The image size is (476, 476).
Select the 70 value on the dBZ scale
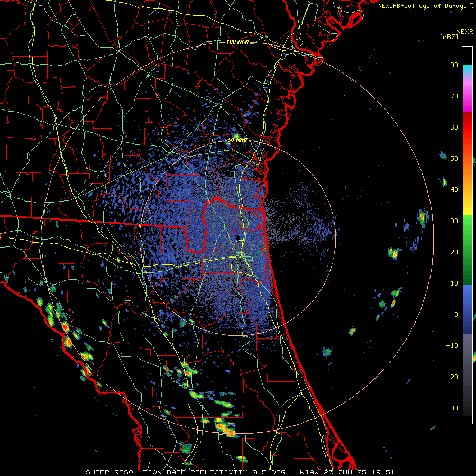pos(454,96)
